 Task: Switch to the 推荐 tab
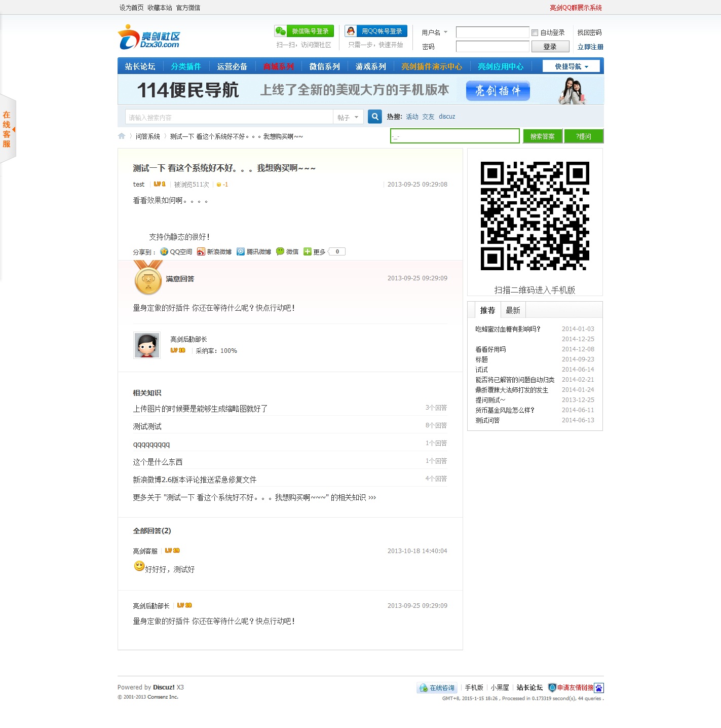pos(487,310)
